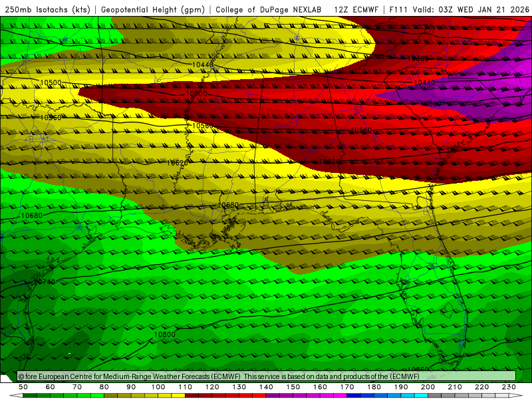Click the 10740 height contour label

[45, 281]
